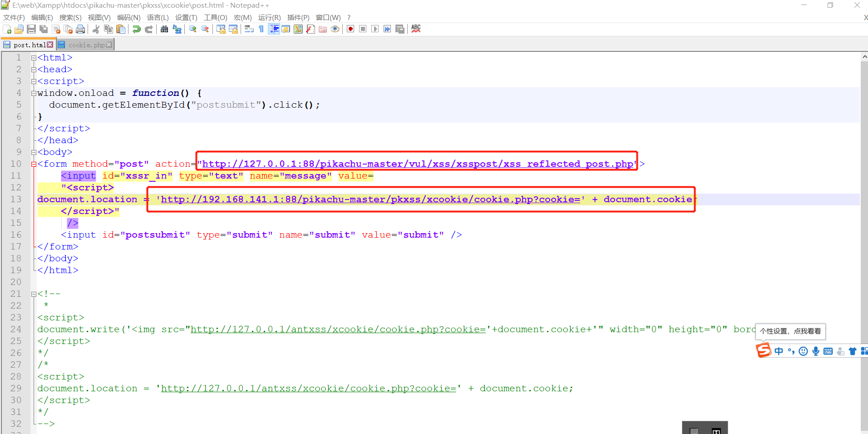The width and height of the screenshot is (868, 434).
Task: Zoom out using the magnifier minus icon
Action: pos(205,29)
